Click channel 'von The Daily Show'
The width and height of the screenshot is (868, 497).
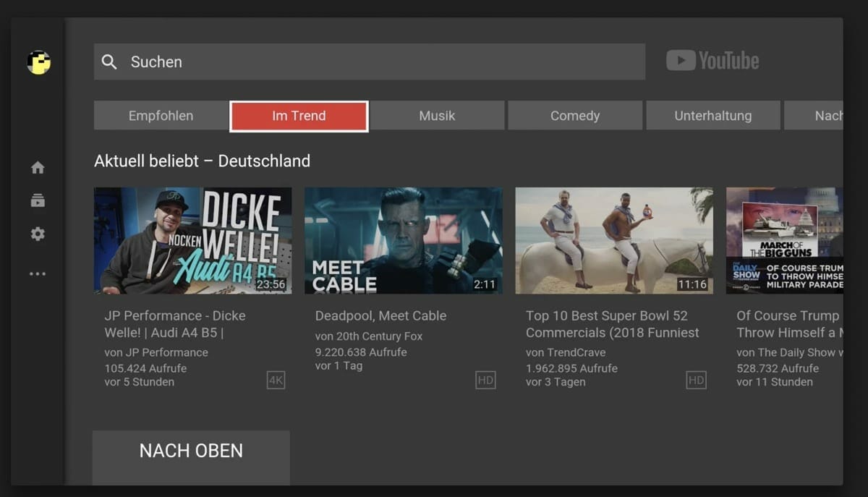(789, 352)
